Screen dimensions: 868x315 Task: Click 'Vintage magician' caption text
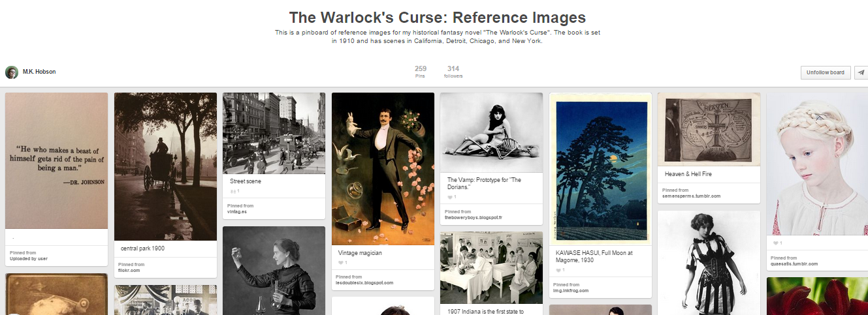click(360, 252)
